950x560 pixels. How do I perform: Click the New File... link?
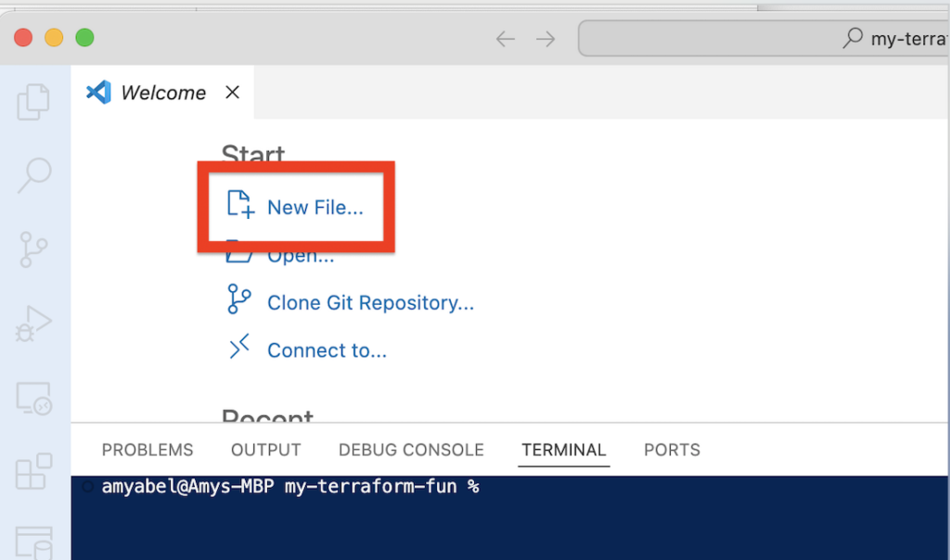point(315,208)
